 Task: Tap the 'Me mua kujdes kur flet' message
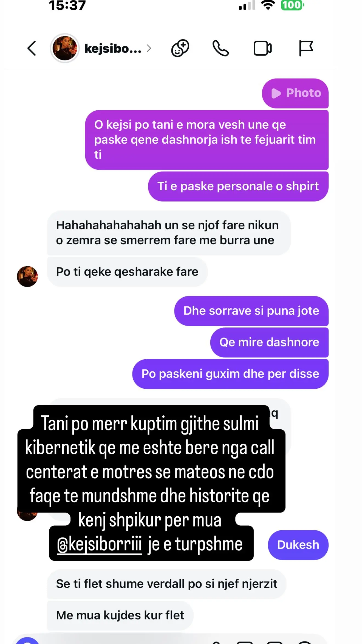pos(120,615)
